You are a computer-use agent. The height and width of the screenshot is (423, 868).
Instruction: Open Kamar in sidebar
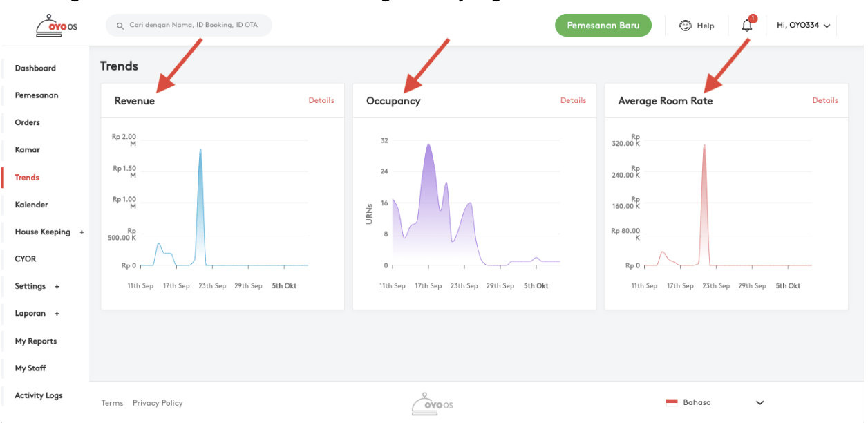28,149
